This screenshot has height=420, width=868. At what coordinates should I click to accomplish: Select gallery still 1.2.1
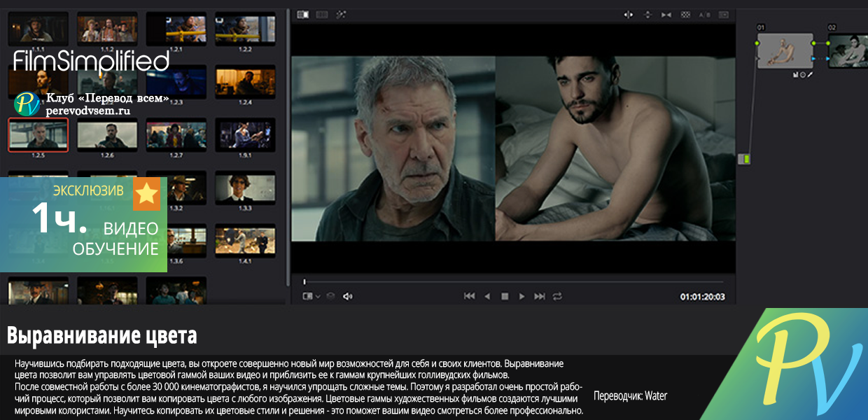(x=176, y=29)
